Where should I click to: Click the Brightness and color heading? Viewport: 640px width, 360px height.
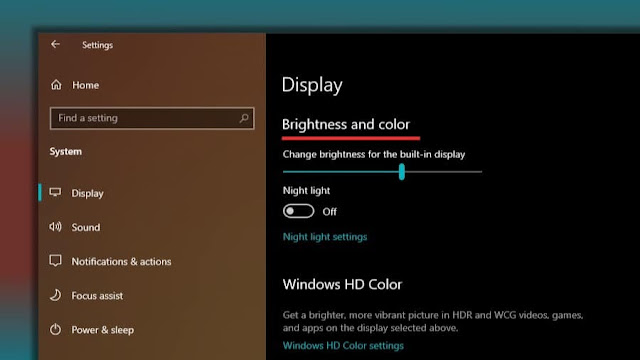coord(346,124)
